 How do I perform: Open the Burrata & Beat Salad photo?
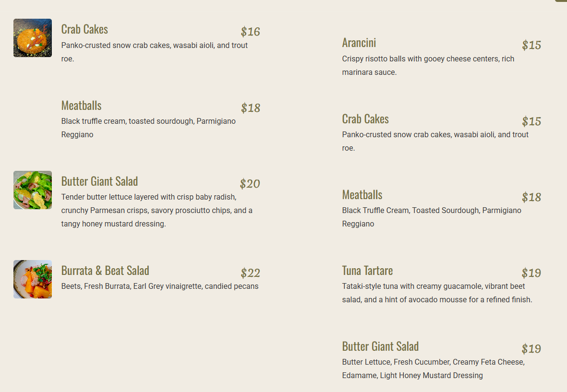coord(33,279)
